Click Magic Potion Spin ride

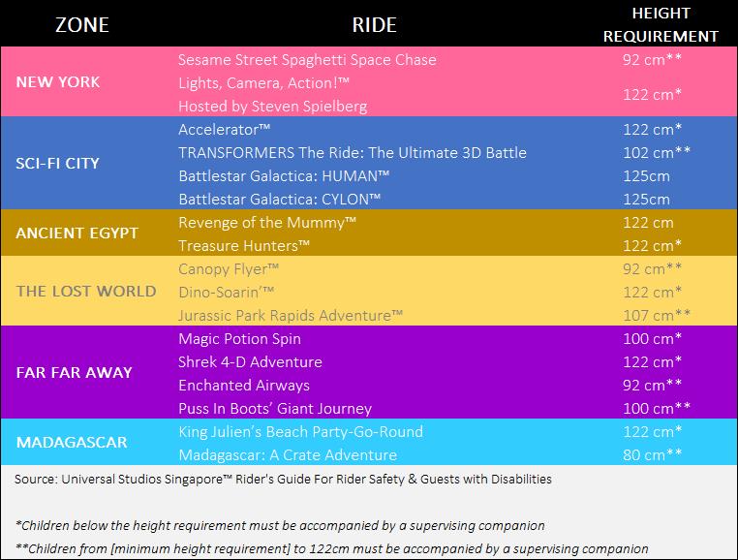239,339
